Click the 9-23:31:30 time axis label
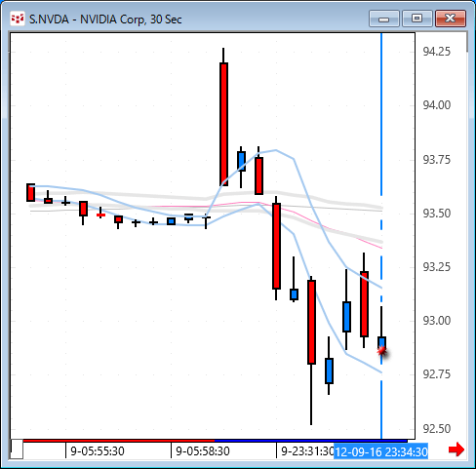Image resolution: width=476 pixels, height=469 pixels. (x=307, y=451)
